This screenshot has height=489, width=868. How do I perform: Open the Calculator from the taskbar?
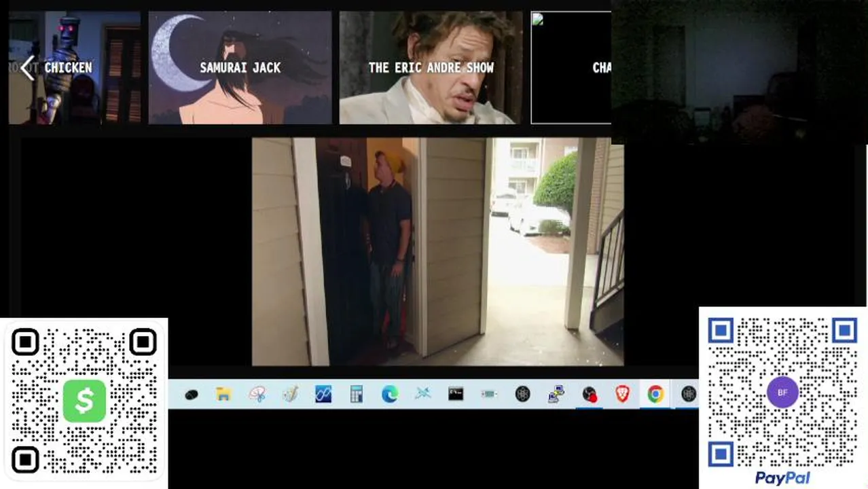point(357,394)
